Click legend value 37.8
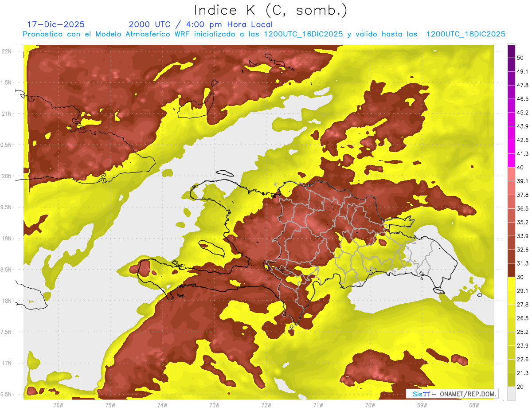This screenshot has width=532, height=411. pyautogui.click(x=523, y=195)
